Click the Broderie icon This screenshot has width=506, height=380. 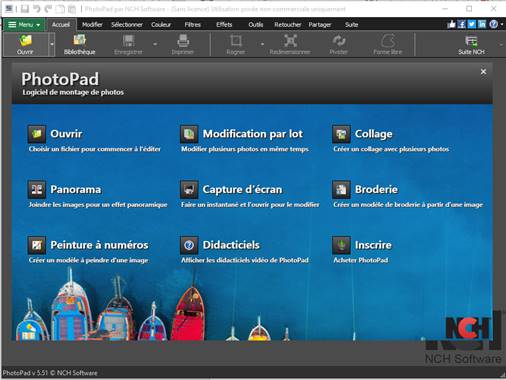click(341, 190)
